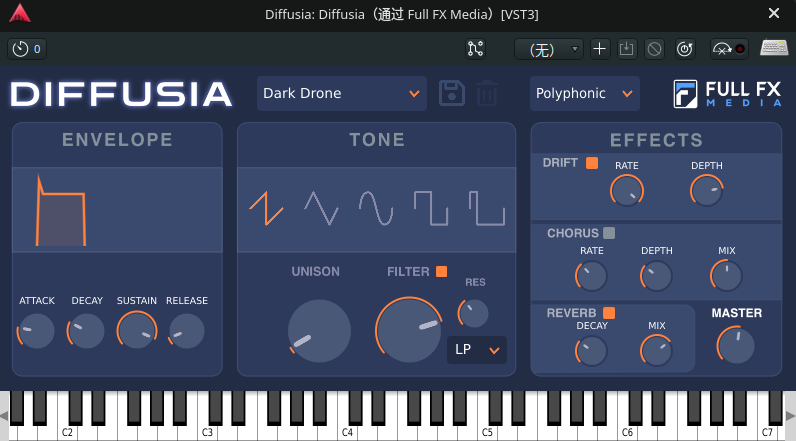
Task: Click the DRIFT DEPTH knob
Action: tap(707, 191)
